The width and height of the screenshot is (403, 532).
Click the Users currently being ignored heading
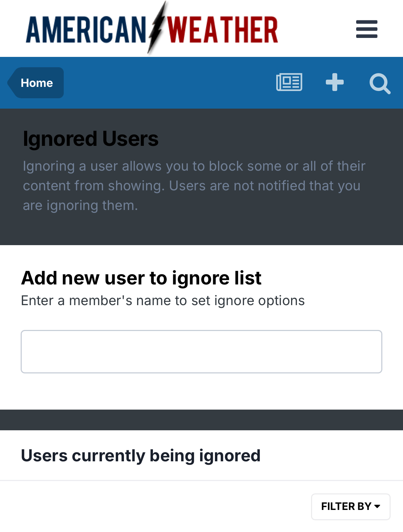(x=141, y=455)
